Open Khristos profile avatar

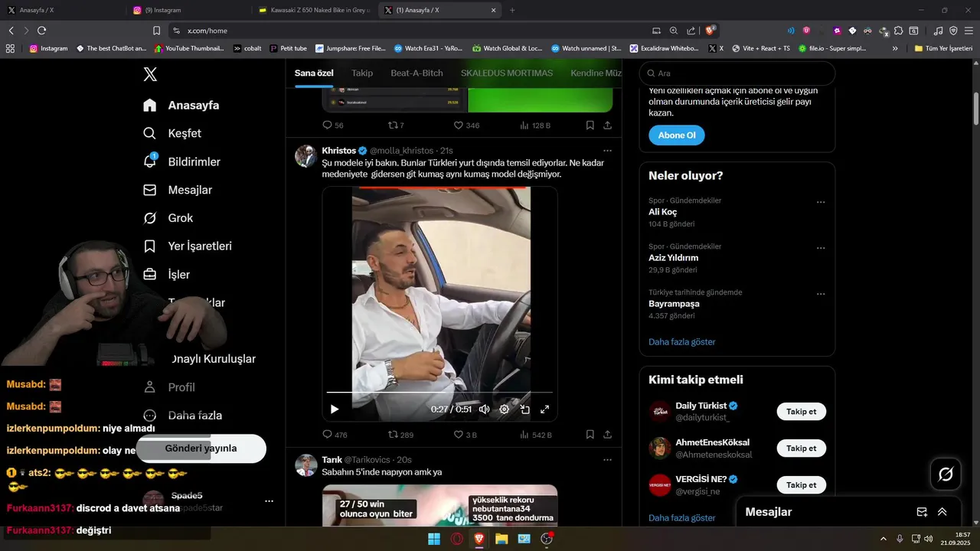(x=306, y=156)
